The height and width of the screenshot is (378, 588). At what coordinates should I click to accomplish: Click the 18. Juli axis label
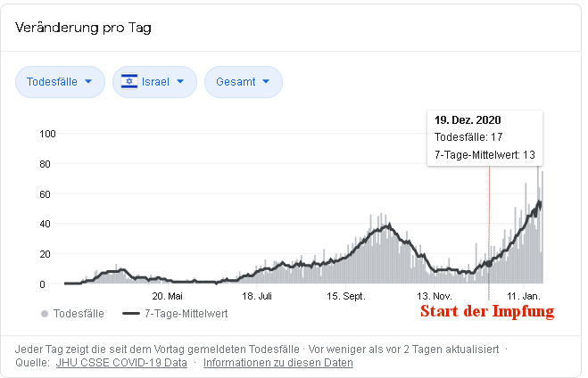[x=257, y=296]
